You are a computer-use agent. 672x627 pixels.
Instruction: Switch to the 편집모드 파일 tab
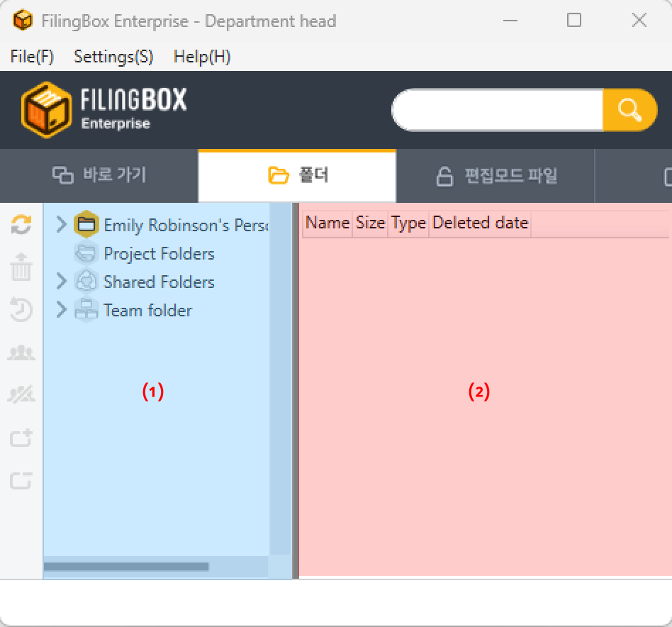[x=496, y=176]
